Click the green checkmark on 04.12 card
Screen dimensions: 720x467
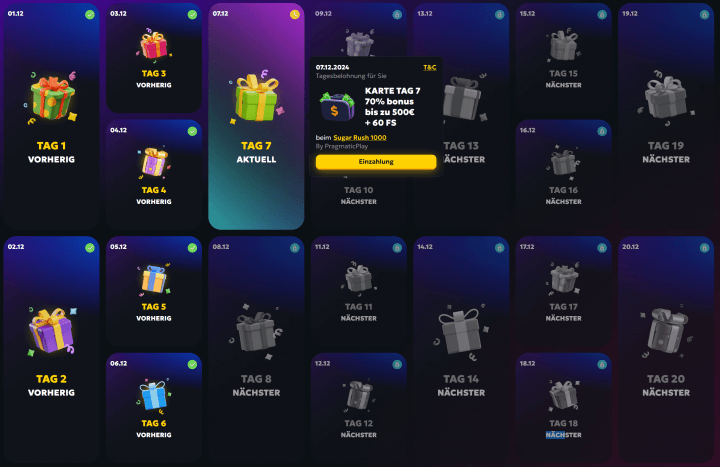click(x=192, y=131)
